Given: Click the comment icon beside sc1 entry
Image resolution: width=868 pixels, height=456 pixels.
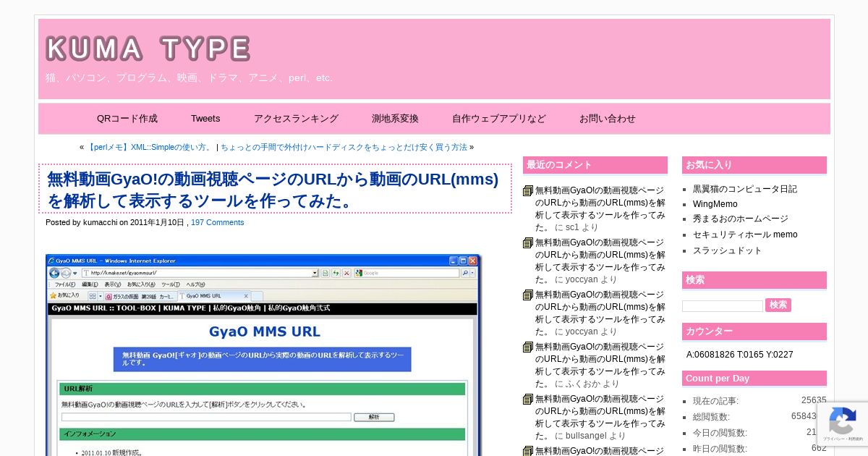Looking at the screenshot, I should coord(528,191).
